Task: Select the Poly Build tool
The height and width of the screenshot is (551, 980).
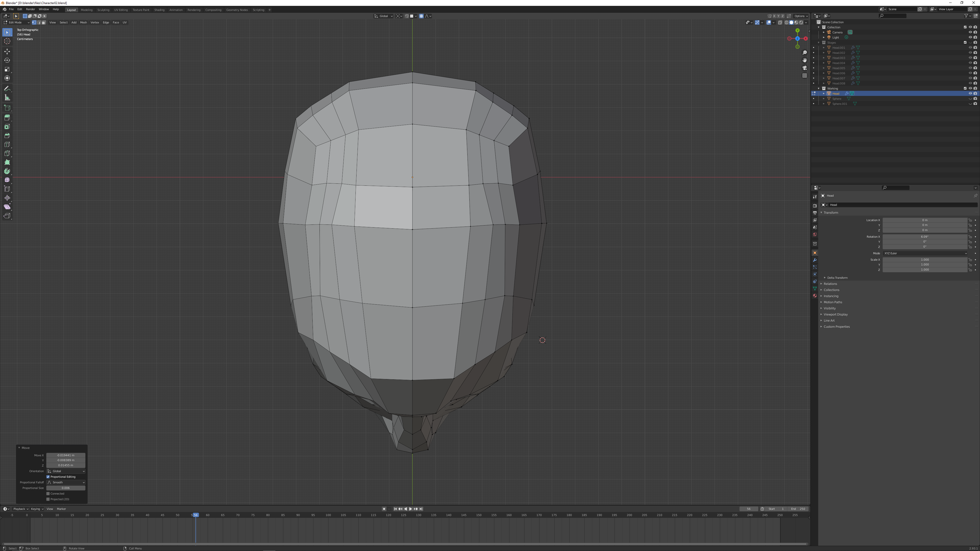Action: point(7,162)
